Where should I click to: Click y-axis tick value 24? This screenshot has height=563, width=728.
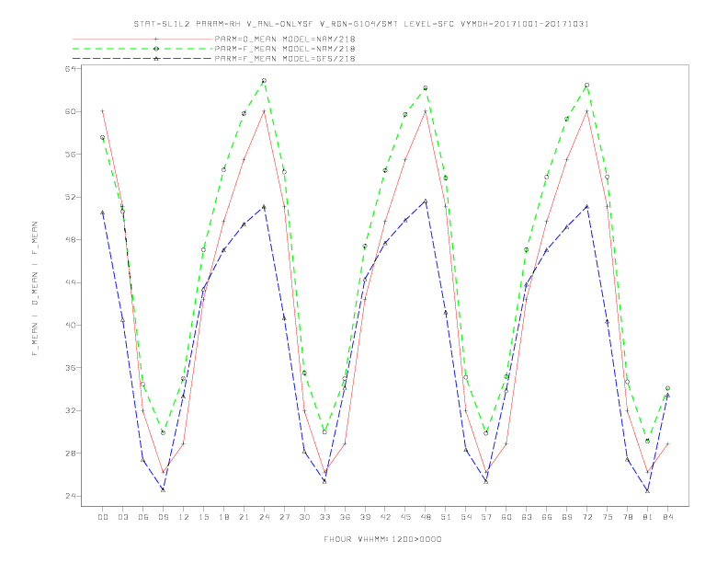coord(70,496)
